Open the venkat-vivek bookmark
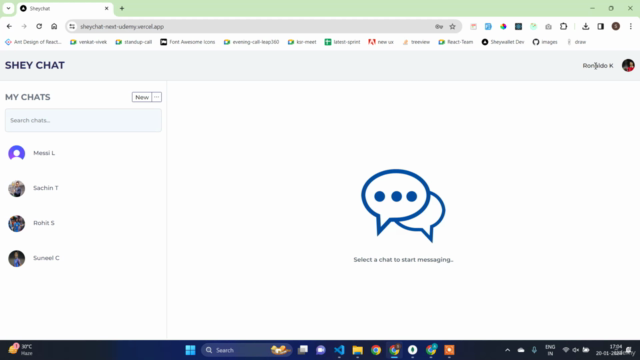This screenshot has height=360, width=640. (x=89, y=42)
